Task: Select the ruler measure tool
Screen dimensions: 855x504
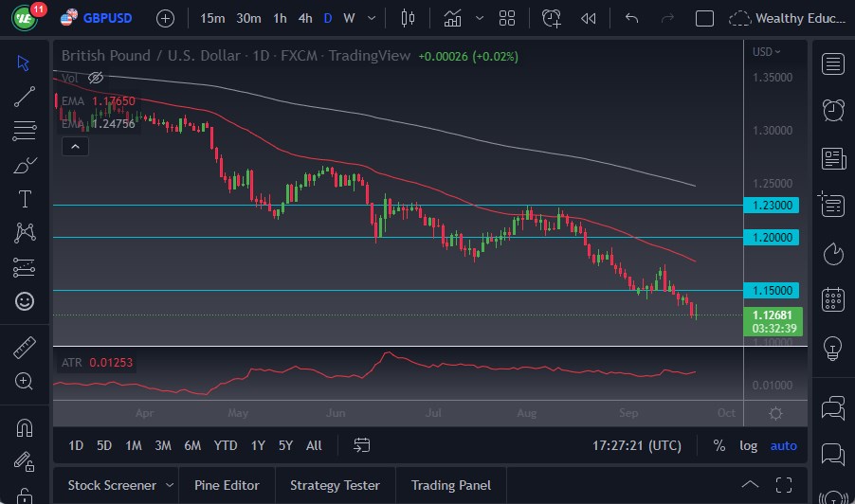Action: 25,348
